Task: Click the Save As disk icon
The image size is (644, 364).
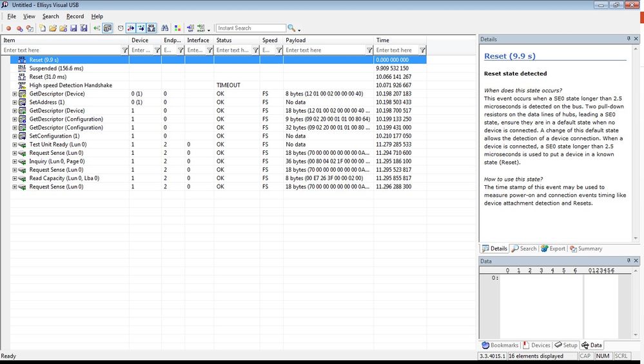Action: [x=84, y=28]
